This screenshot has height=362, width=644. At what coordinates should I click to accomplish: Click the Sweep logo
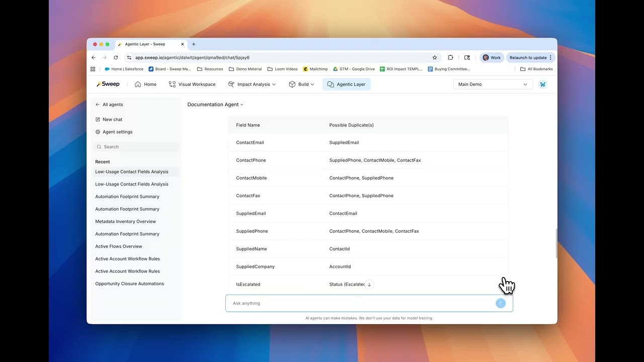point(108,84)
